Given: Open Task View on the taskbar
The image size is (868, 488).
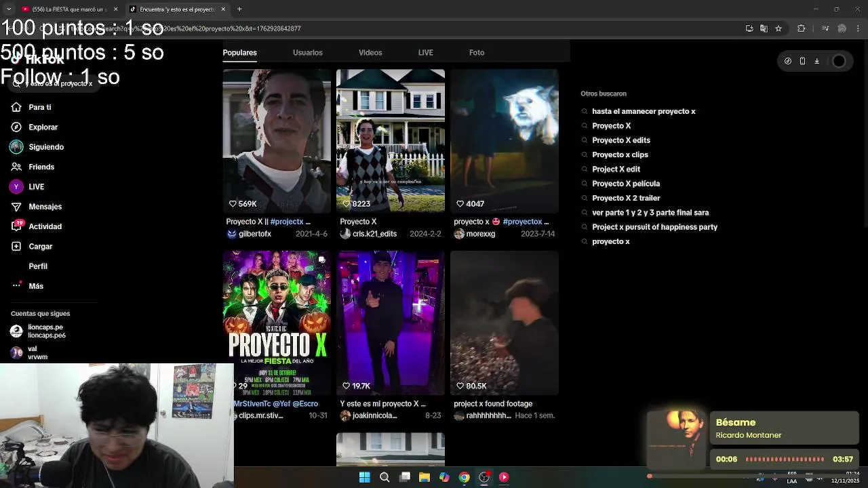Looking at the screenshot, I should tap(404, 477).
